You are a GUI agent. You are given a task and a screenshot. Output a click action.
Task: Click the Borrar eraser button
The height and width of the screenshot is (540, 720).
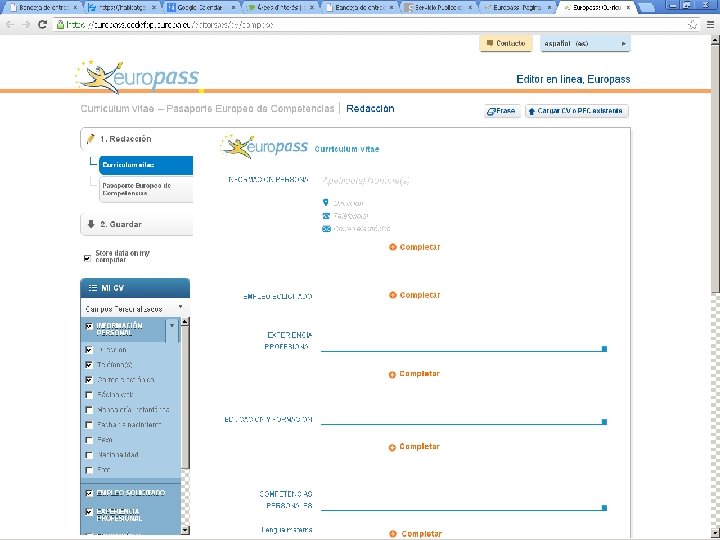502,111
